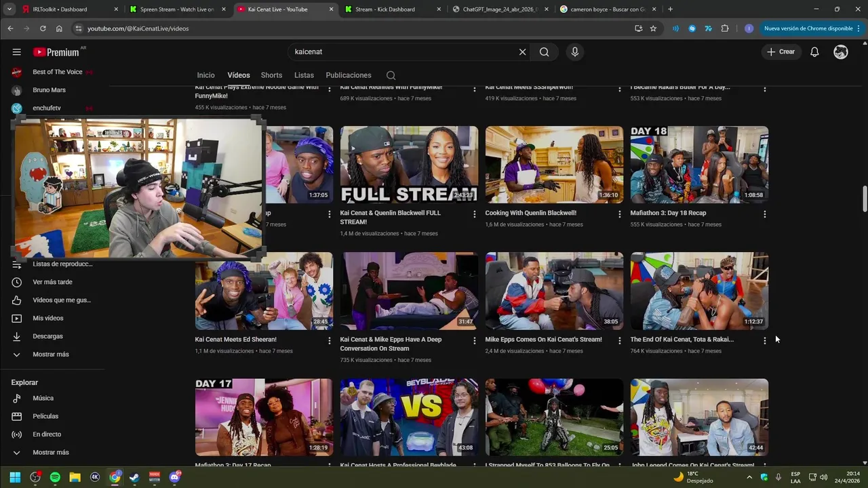Open Spotify from the taskbar
The height and width of the screenshot is (488, 868).
[x=55, y=477]
